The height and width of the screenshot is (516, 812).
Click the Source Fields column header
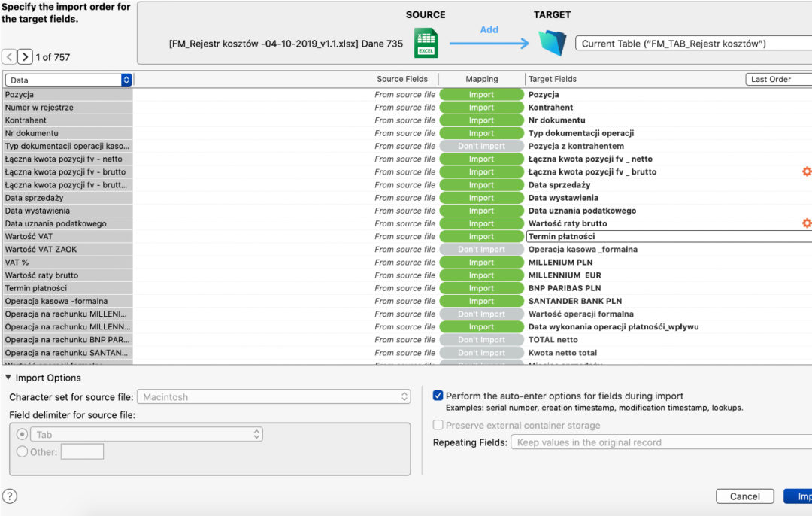click(401, 79)
